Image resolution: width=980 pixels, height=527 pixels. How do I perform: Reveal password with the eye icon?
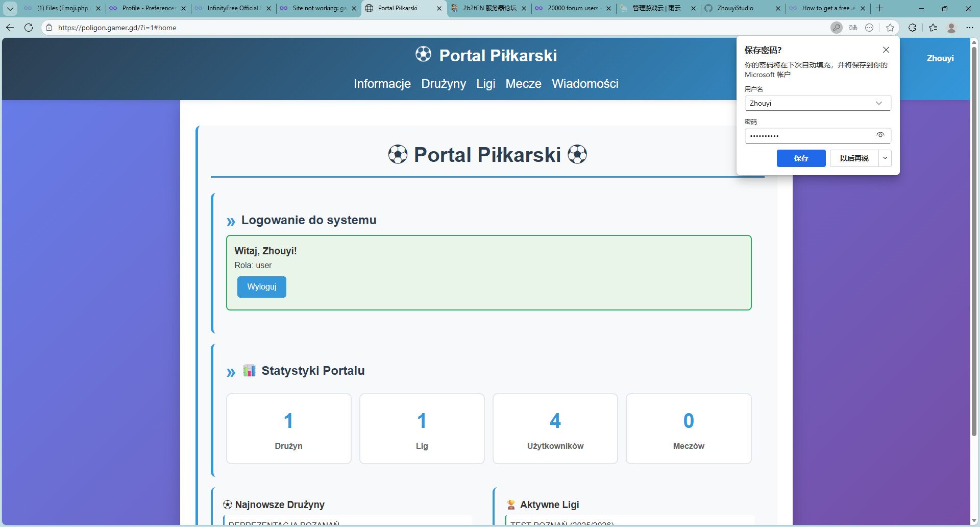pyautogui.click(x=880, y=135)
